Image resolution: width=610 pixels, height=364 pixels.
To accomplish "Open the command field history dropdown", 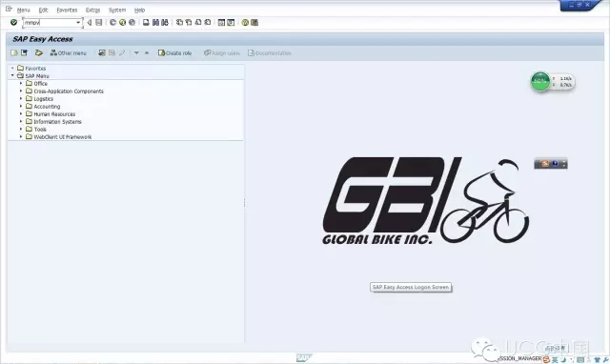I will (78, 23).
